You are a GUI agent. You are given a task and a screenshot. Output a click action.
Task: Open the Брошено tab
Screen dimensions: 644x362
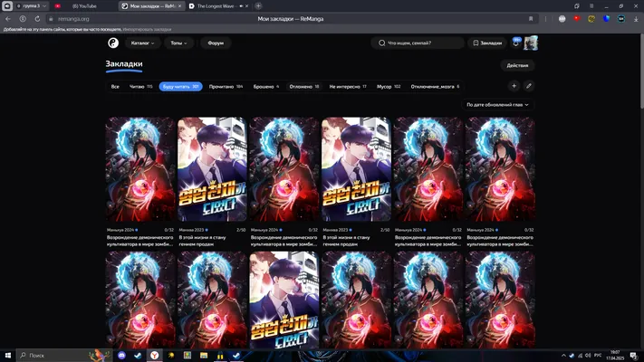tap(265, 87)
